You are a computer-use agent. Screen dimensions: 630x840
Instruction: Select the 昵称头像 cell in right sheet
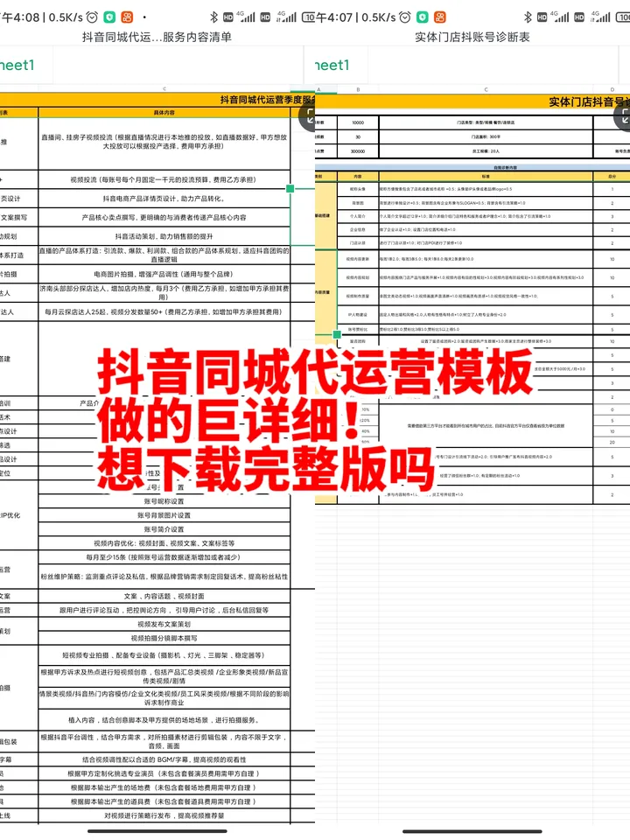358,189
